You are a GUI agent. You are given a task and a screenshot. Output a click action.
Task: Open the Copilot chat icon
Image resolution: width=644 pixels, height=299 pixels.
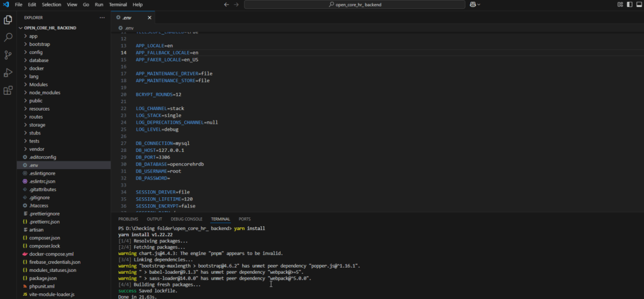click(473, 4)
